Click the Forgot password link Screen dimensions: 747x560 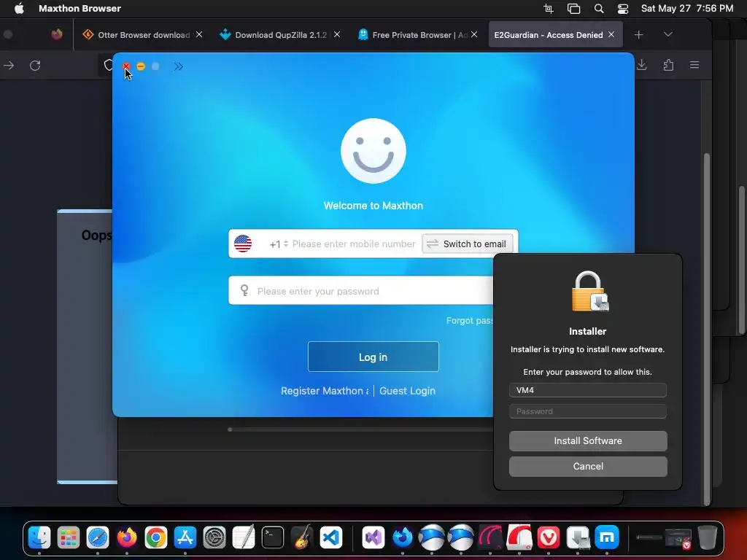(x=469, y=321)
